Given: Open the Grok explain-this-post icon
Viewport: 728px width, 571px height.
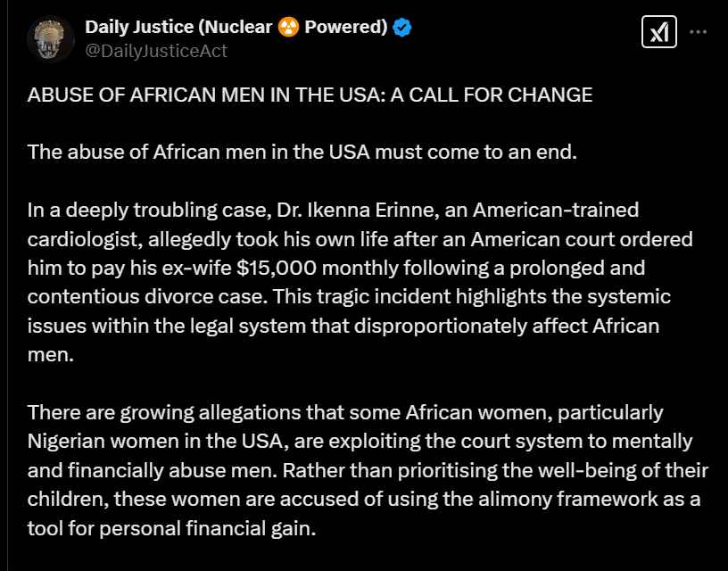Looking at the screenshot, I should click(x=658, y=32).
